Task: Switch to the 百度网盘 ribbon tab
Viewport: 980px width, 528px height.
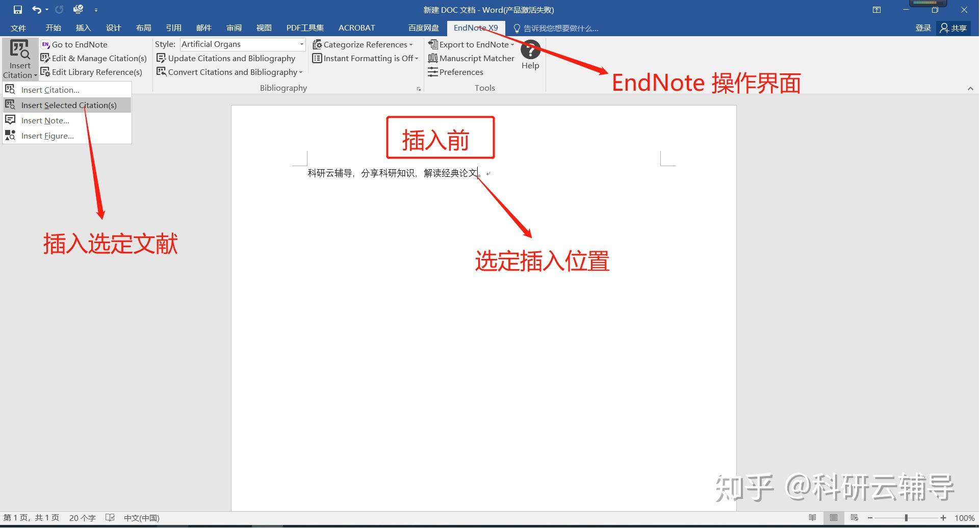Action: point(424,28)
